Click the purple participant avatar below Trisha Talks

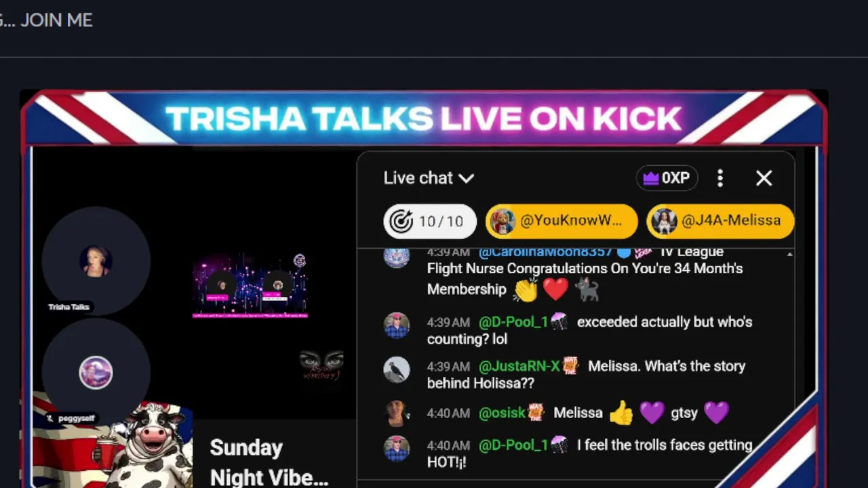coord(96,373)
